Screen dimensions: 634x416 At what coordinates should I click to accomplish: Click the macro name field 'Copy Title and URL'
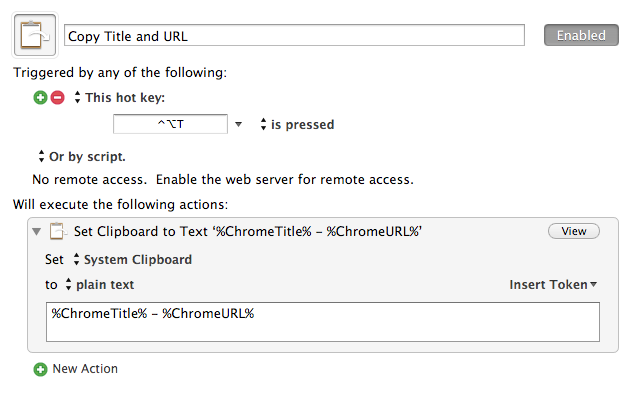[294, 36]
